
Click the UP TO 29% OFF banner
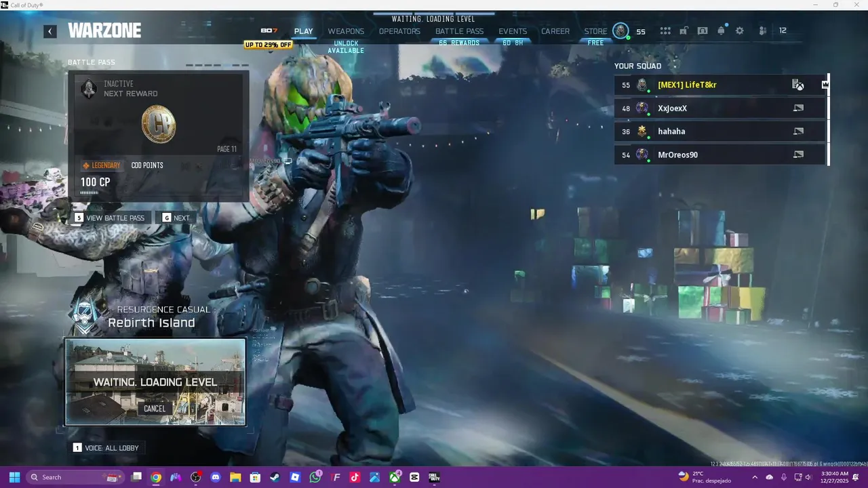point(269,45)
